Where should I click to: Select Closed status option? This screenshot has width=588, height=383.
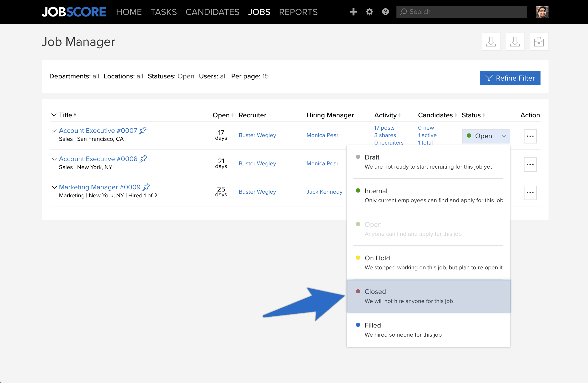tap(428, 296)
